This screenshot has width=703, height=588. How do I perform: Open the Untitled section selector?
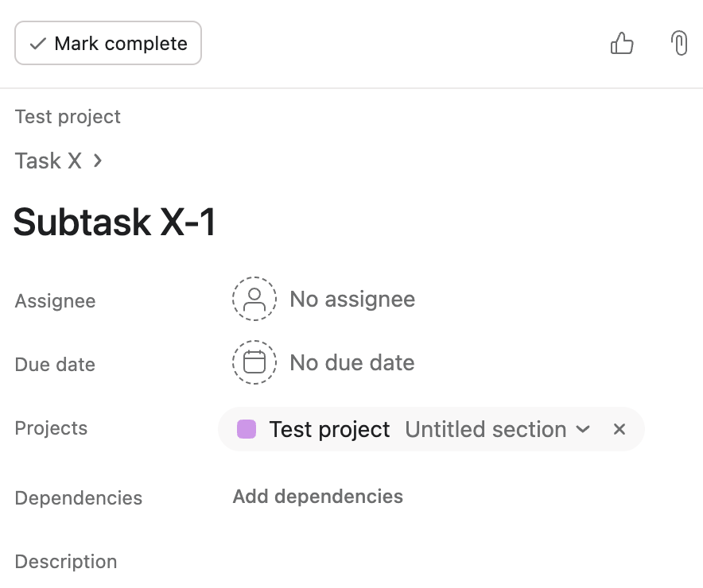click(x=486, y=429)
